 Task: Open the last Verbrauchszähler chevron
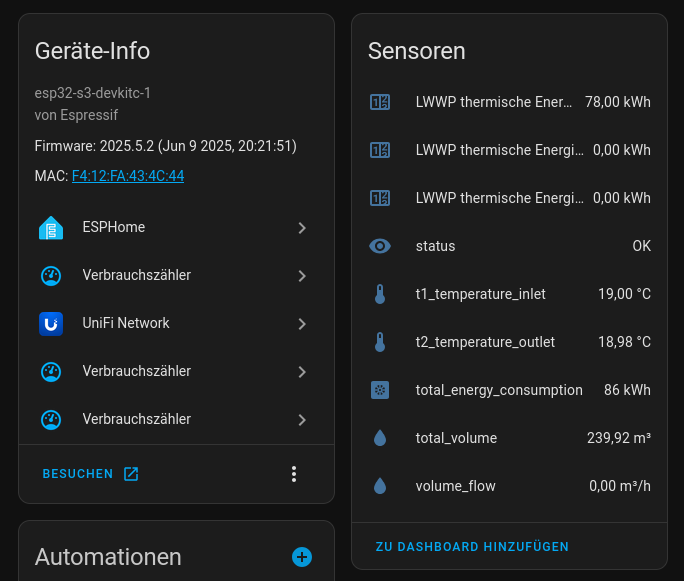coord(302,420)
